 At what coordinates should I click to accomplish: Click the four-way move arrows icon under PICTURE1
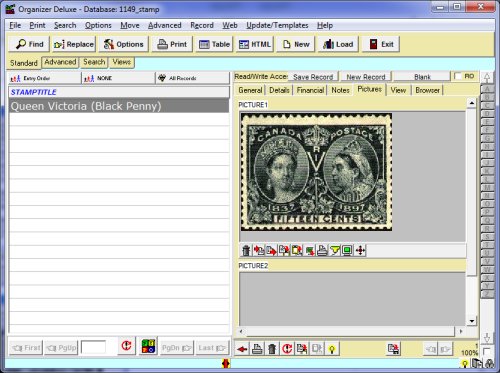[x=360, y=250]
